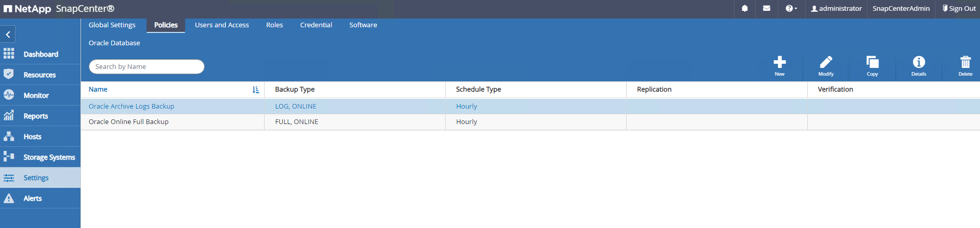
Task: Go to the Credential tab
Action: (x=316, y=25)
